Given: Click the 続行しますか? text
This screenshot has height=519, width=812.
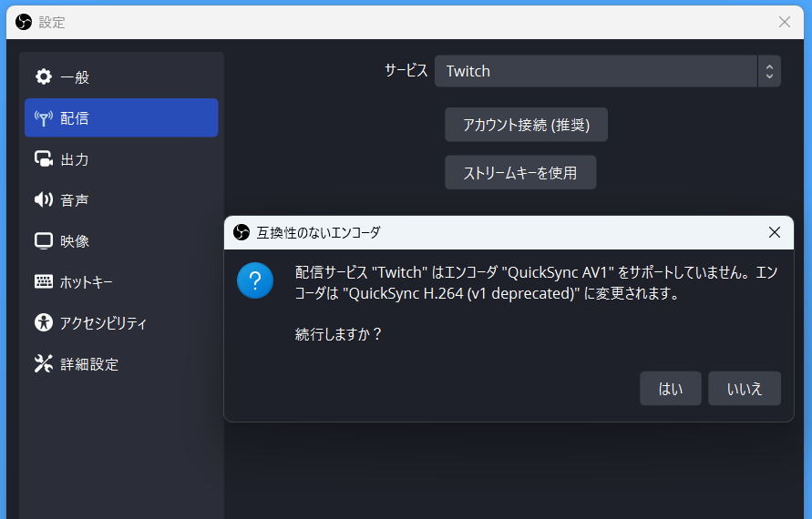Looking at the screenshot, I should (x=338, y=334).
